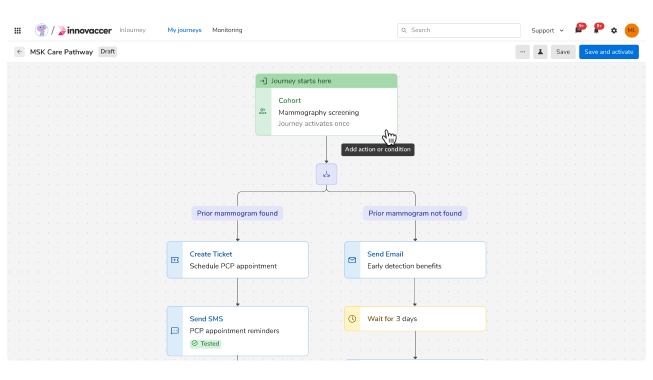Click the elephant brand logo
The height and width of the screenshot is (380, 653).
click(41, 30)
